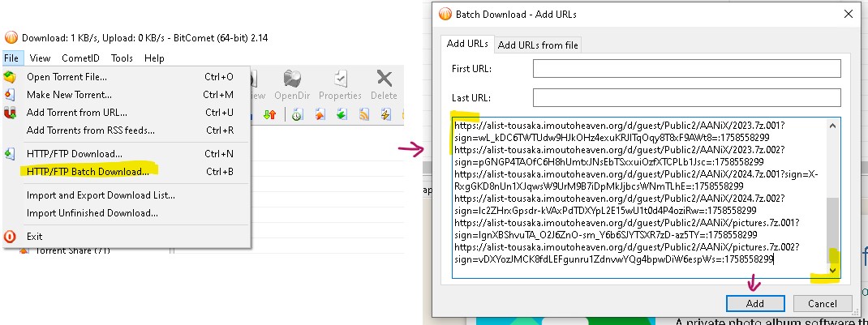Click the red Exit power icon

(x=11, y=237)
